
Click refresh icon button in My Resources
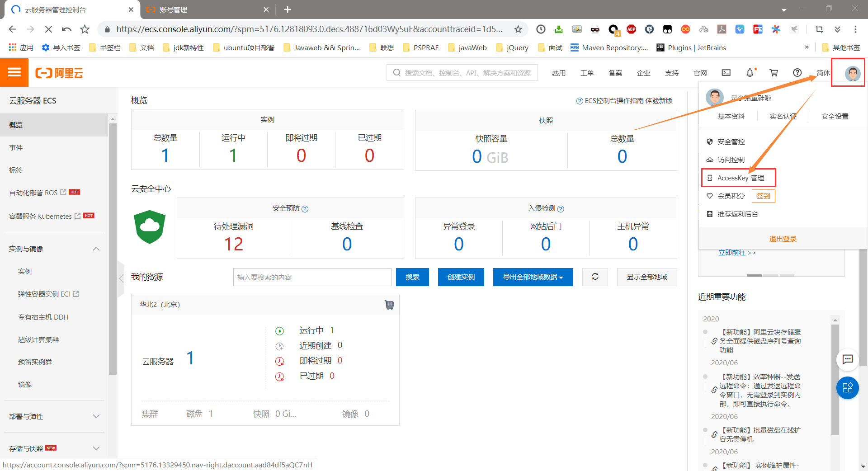[595, 277]
